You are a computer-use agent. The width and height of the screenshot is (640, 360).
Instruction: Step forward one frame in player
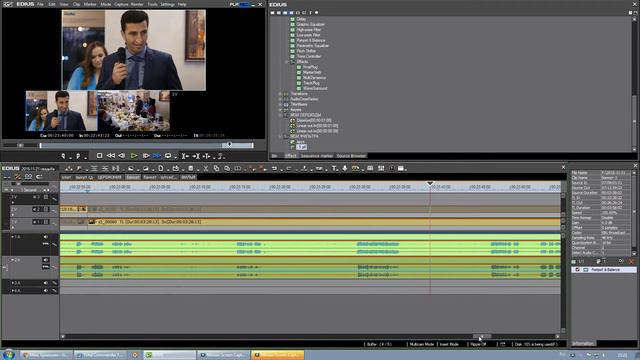146,156
